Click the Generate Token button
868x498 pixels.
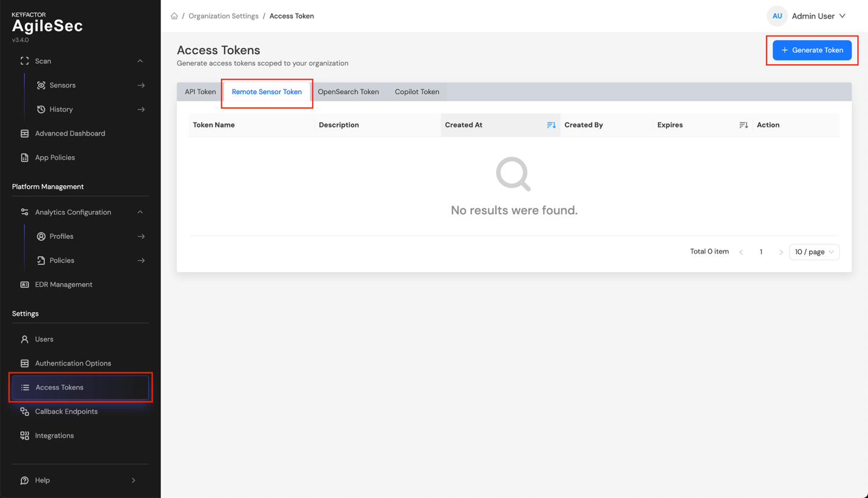pyautogui.click(x=812, y=50)
